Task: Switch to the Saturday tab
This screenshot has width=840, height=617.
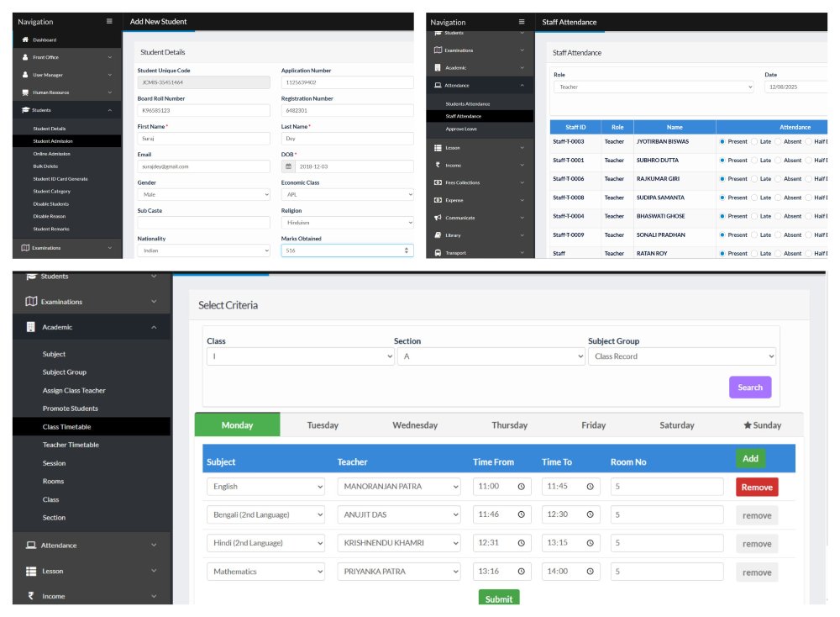Action: coord(676,425)
